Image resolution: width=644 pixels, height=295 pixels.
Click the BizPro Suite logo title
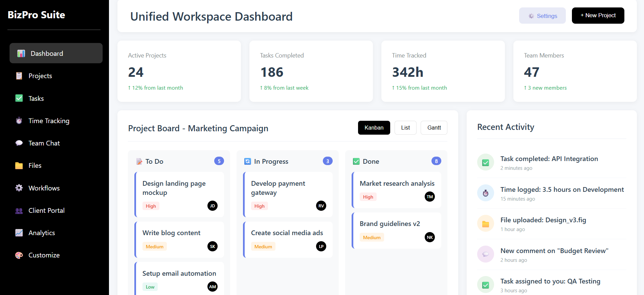(x=36, y=15)
